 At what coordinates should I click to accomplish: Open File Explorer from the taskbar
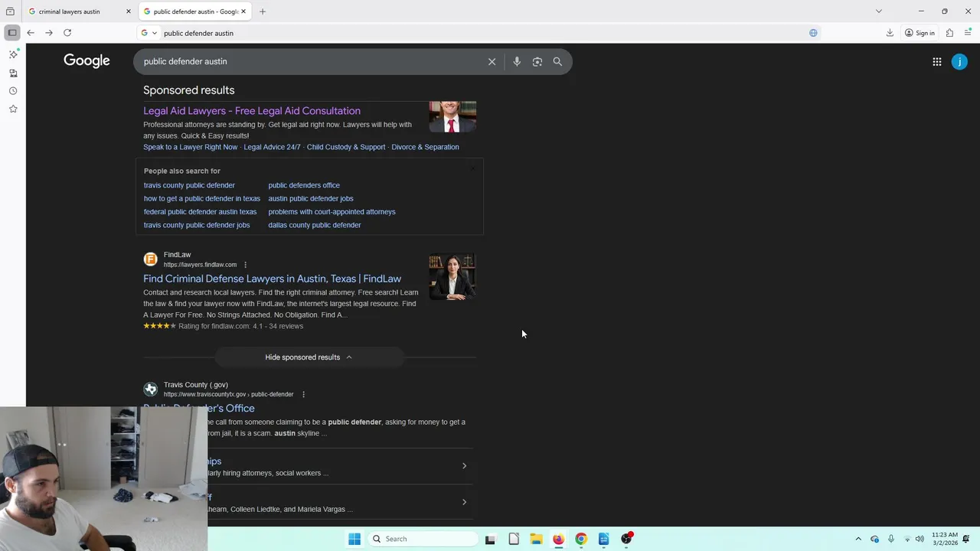click(536, 539)
